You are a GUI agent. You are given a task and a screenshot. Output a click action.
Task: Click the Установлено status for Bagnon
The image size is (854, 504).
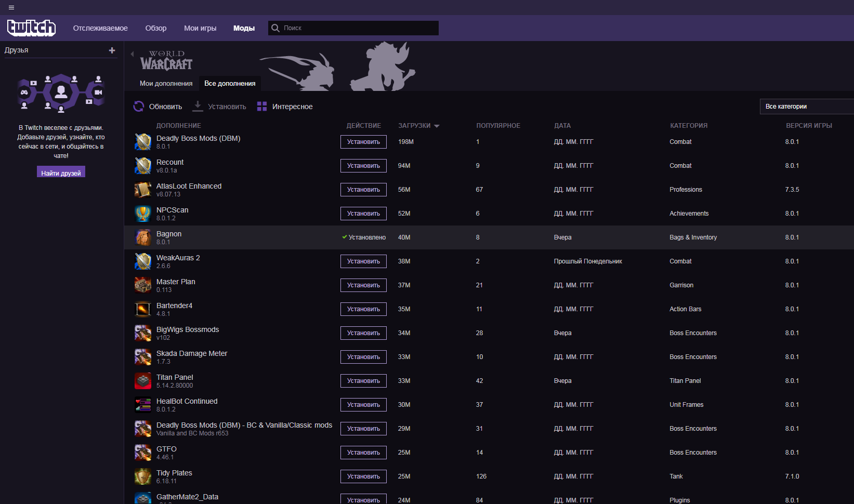pos(364,237)
